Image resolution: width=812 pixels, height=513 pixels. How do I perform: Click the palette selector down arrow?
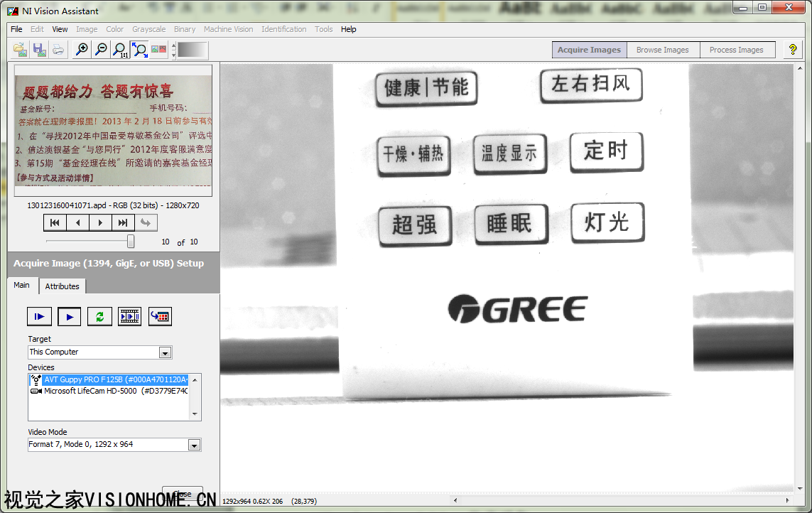tap(173, 55)
